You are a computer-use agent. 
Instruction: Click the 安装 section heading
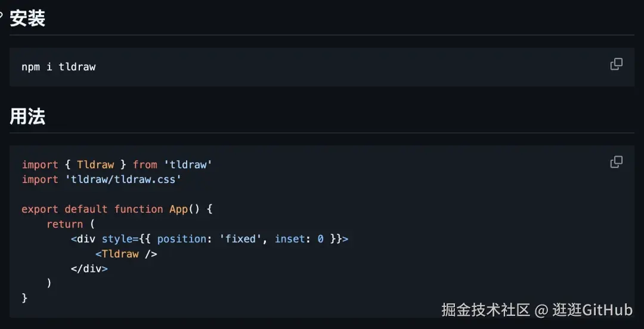click(27, 18)
